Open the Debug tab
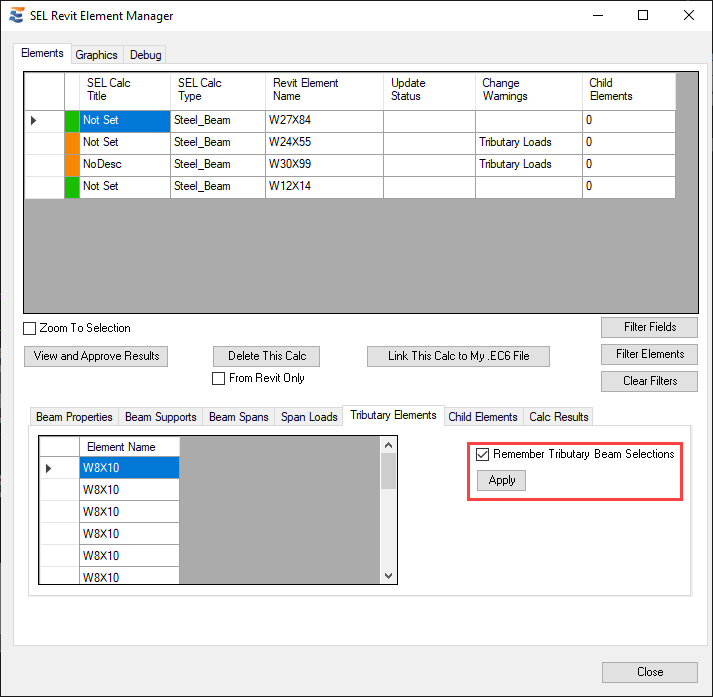Image resolution: width=713 pixels, height=697 pixels. 145,55
